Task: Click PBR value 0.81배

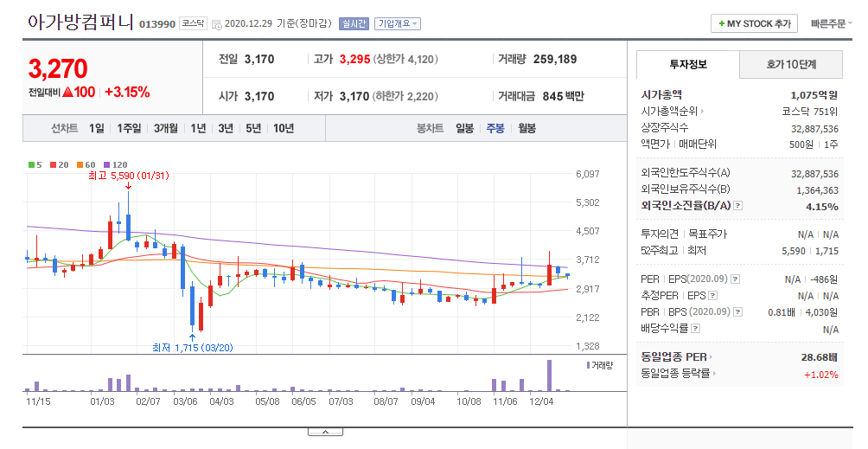Action: (781, 313)
